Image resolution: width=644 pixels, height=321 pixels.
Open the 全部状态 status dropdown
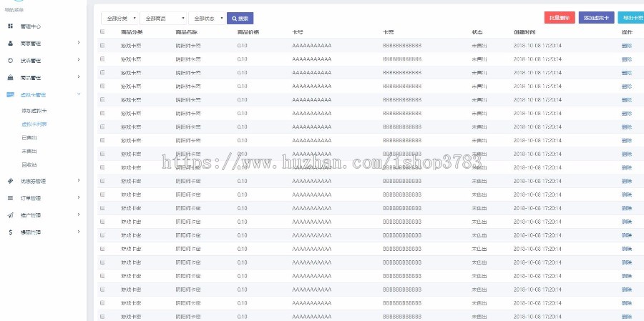coord(207,19)
